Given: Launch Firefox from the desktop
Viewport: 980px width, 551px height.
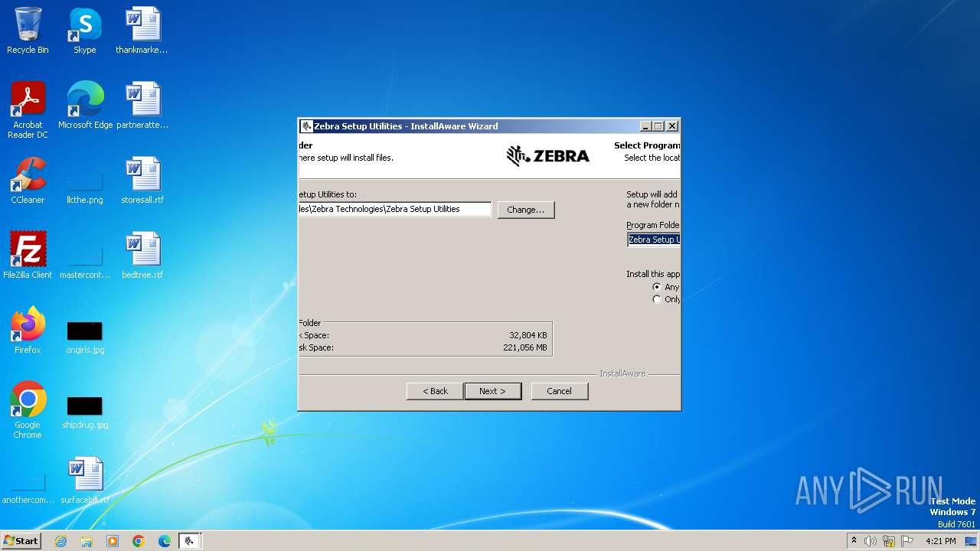Looking at the screenshot, I should click(x=28, y=331).
